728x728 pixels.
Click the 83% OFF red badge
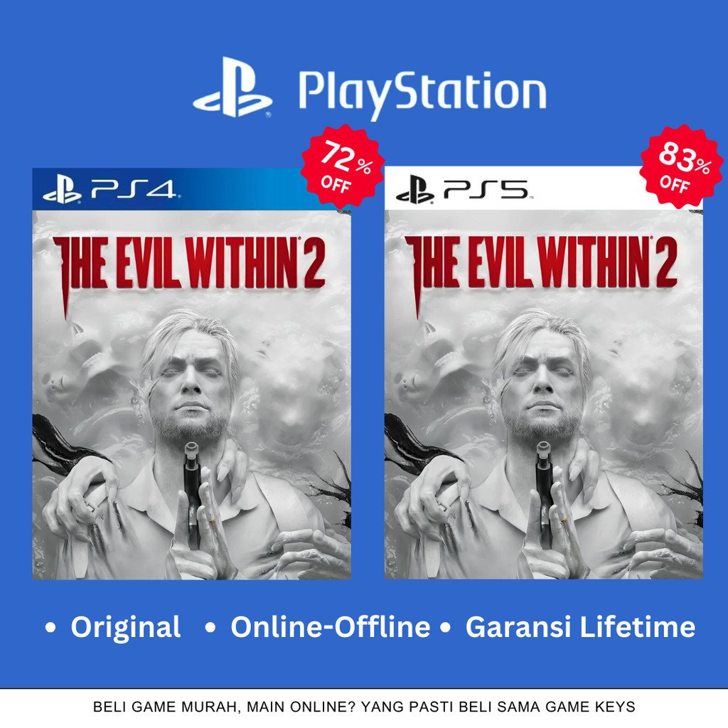point(682,166)
